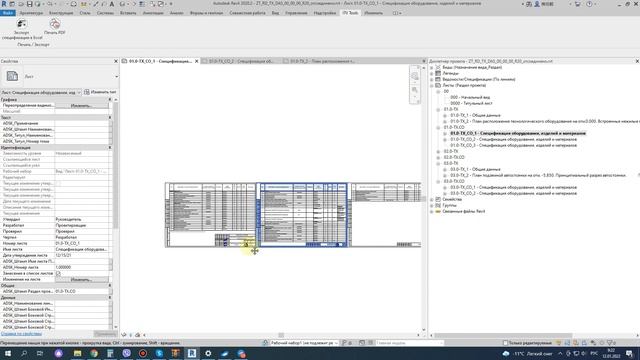Open Chrome from the taskbar
The image size is (640, 360).
tap(94, 353)
